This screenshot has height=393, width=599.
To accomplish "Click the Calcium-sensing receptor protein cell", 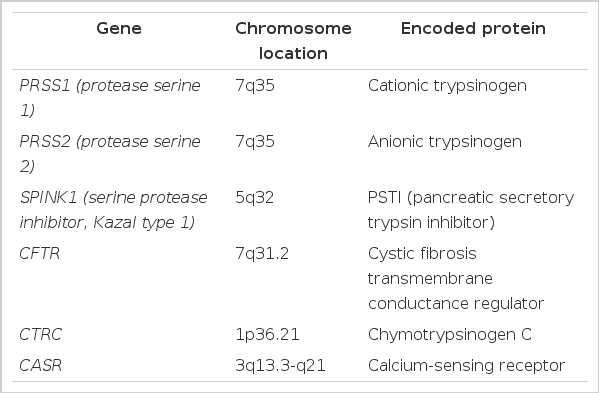I will point(466,366).
